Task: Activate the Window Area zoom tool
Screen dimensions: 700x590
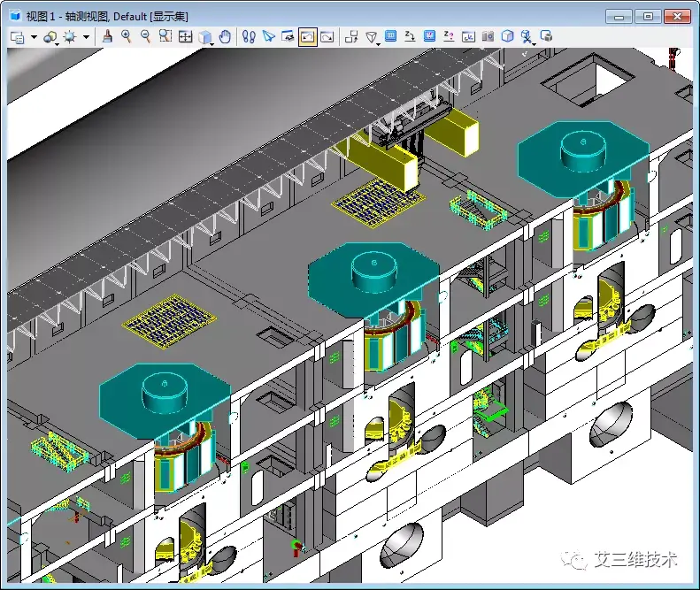Action: coord(165,36)
